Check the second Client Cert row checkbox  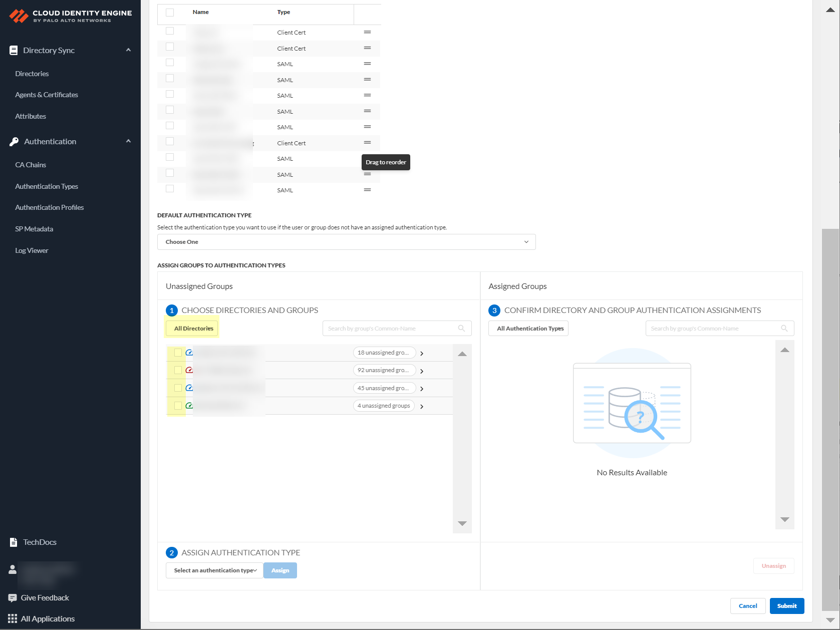[x=170, y=47]
